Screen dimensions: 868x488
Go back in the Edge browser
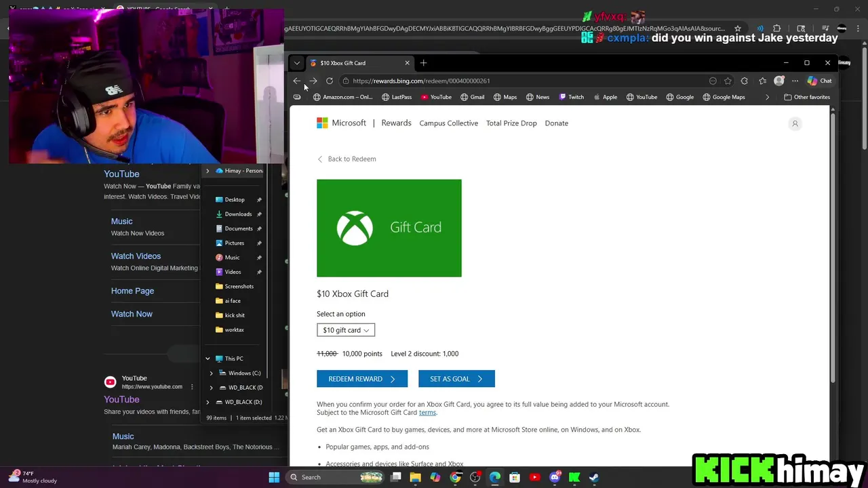[297, 81]
